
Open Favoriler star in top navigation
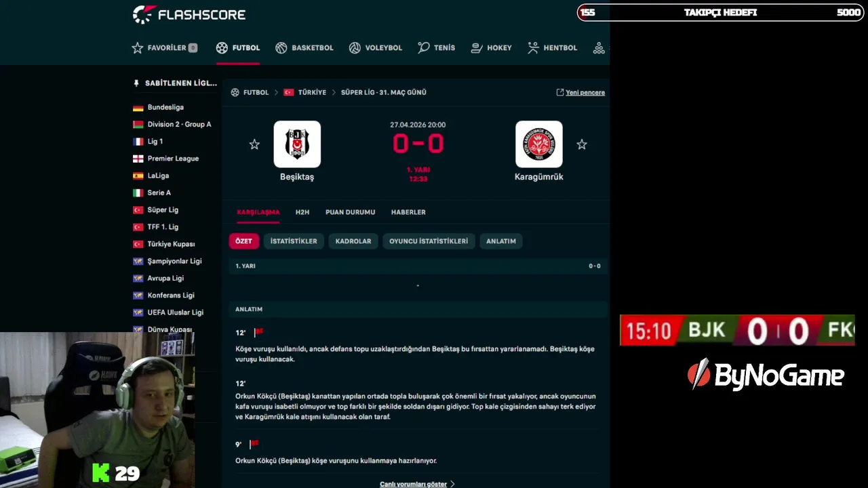point(138,48)
